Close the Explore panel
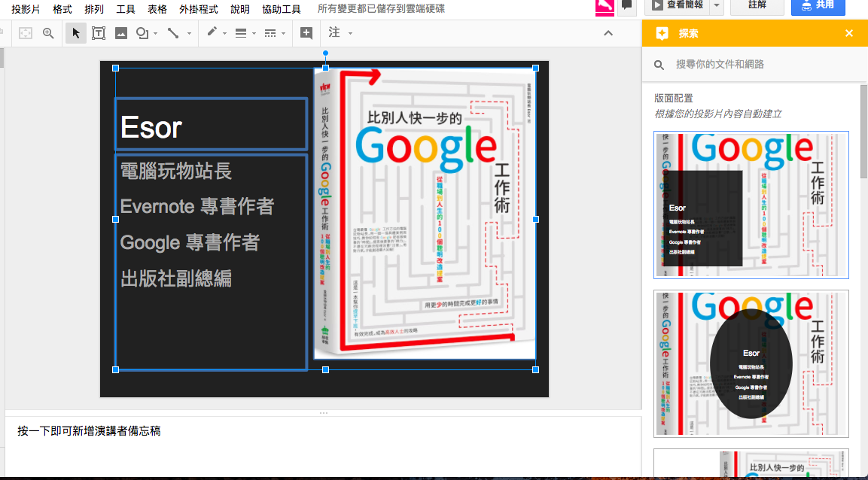This screenshot has height=480, width=868. [849, 33]
